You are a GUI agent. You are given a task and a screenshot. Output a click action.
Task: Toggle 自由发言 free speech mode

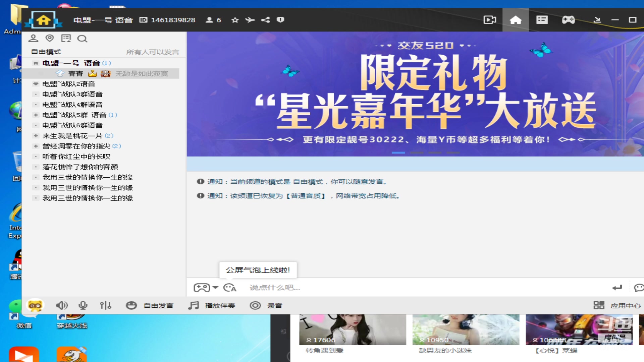tap(150, 305)
